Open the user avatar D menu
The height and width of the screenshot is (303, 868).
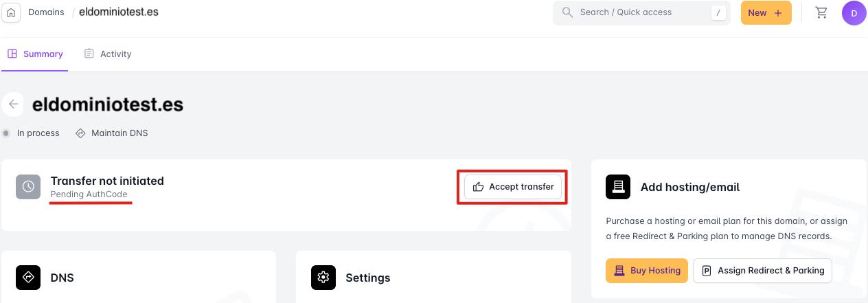coord(854,13)
